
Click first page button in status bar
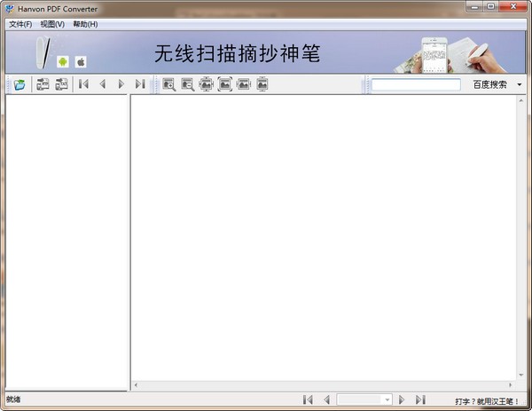308,399
